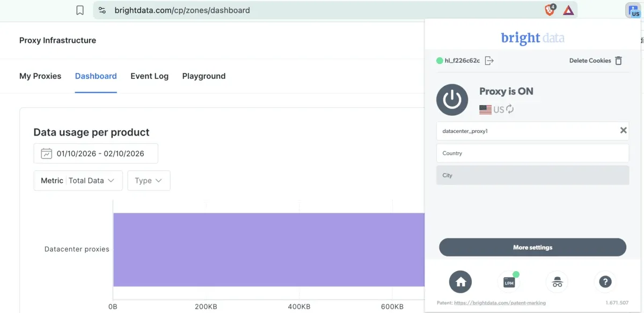
Task: Open the LPM proxy manager icon
Action: tap(509, 281)
